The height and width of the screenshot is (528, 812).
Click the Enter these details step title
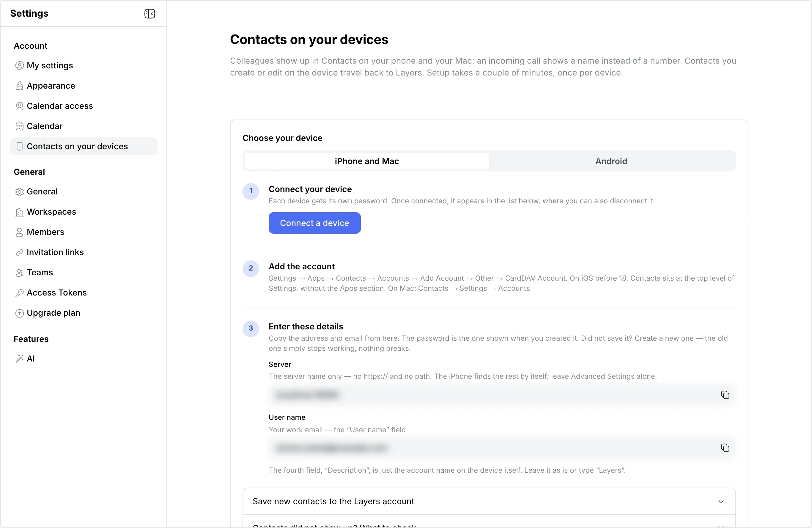tap(306, 326)
